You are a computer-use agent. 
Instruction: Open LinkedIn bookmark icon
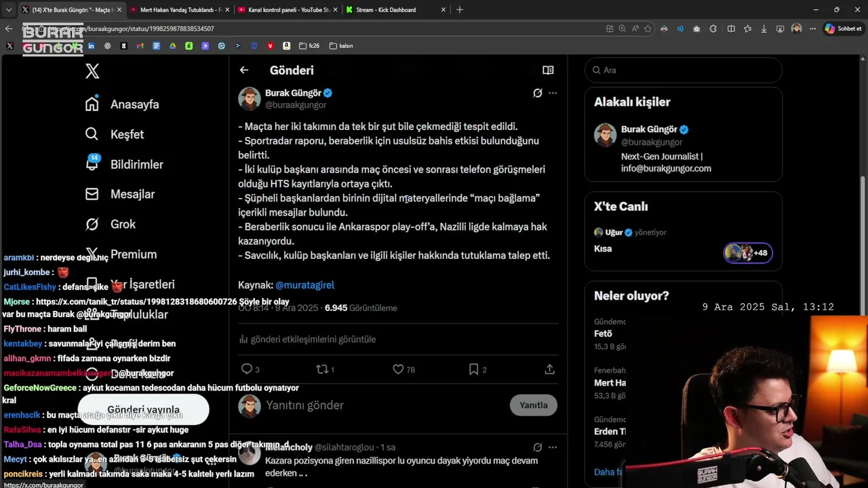(91, 45)
